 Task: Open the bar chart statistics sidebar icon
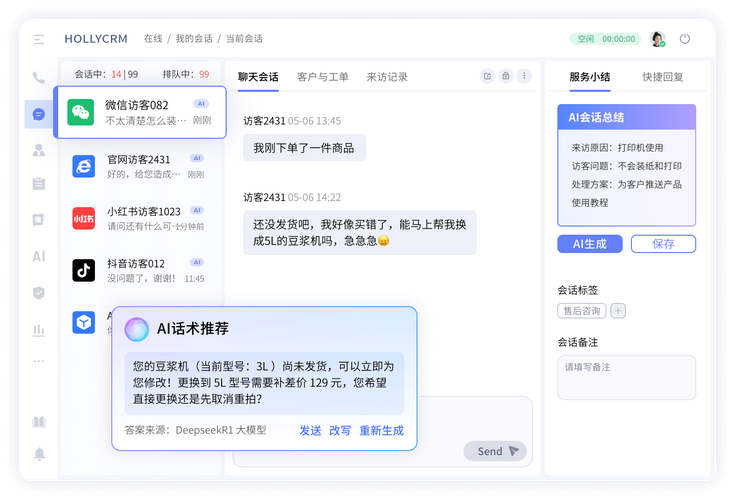coord(39,330)
